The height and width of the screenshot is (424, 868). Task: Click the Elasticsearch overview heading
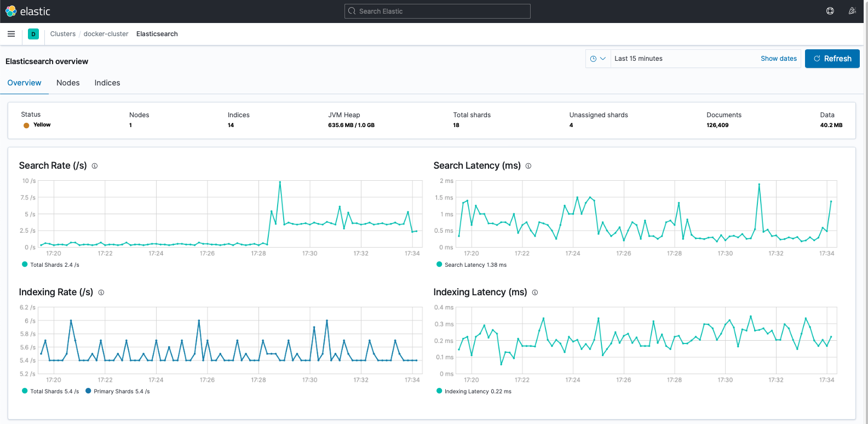coord(47,61)
